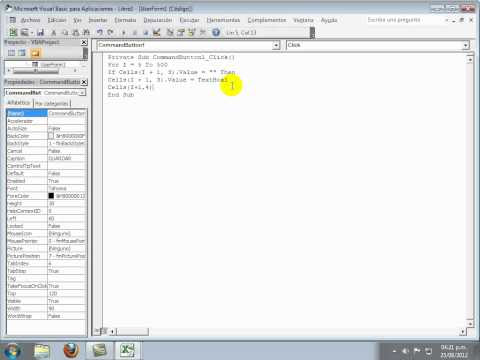
Task: Toggle Folders icon in Project panel
Action: (35, 53)
